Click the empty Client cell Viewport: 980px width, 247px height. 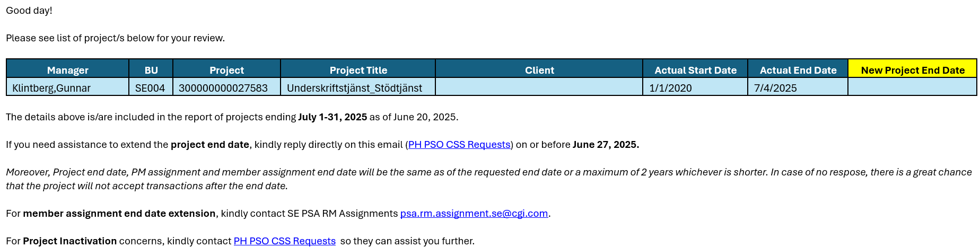pos(539,87)
